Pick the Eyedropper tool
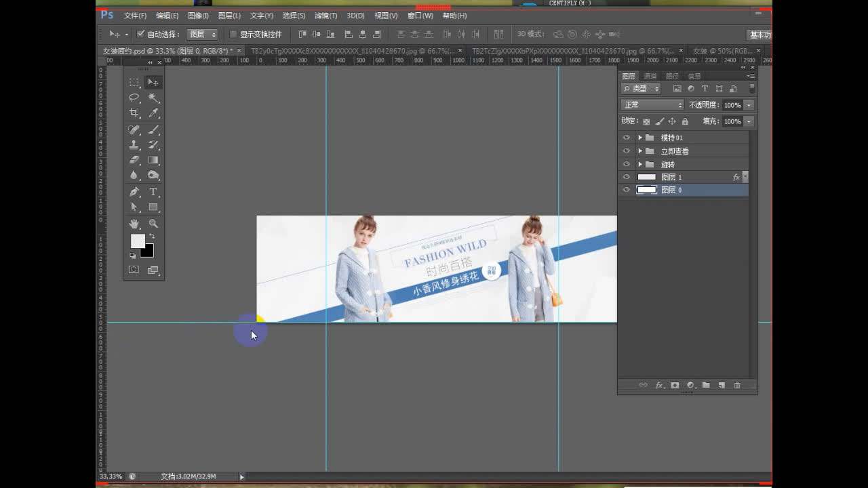The height and width of the screenshot is (488, 868). point(153,113)
